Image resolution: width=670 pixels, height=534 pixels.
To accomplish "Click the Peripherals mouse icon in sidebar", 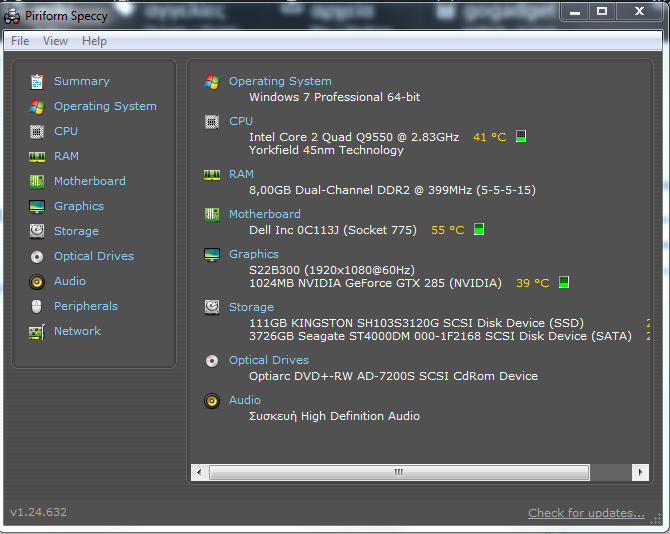I will coord(37,307).
